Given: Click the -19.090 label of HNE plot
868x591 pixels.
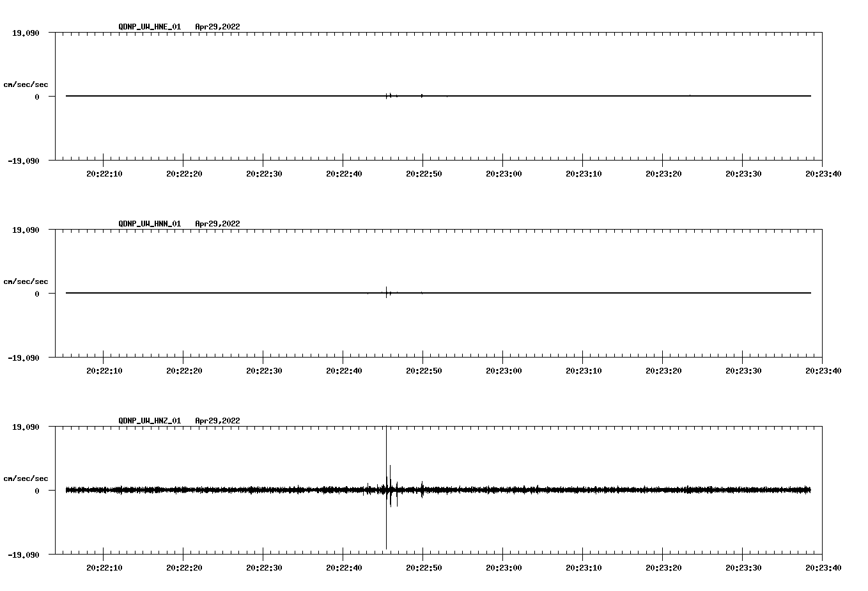Looking at the screenshot, I should click(x=24, y=161).
